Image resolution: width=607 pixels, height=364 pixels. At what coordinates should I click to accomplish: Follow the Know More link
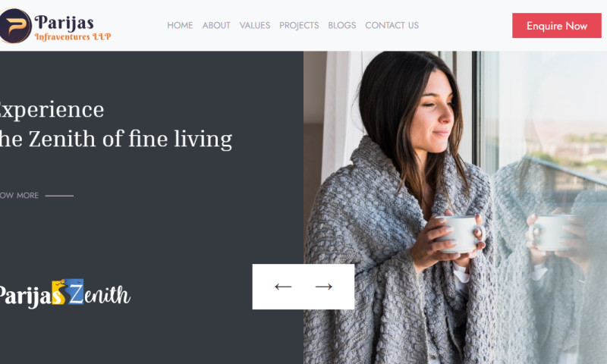pyautogui.click(x=20, y=196)
